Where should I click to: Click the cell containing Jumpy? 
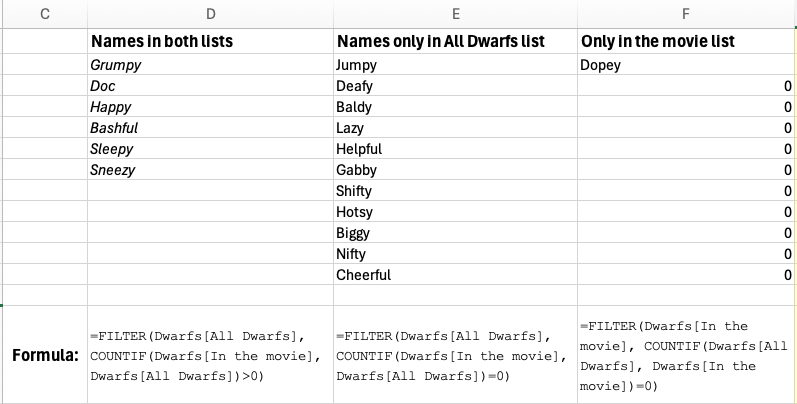tap(357, 65)
